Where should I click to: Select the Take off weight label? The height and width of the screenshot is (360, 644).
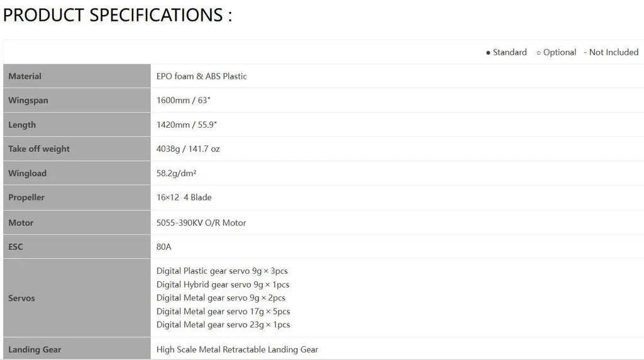tap(39, 149)
